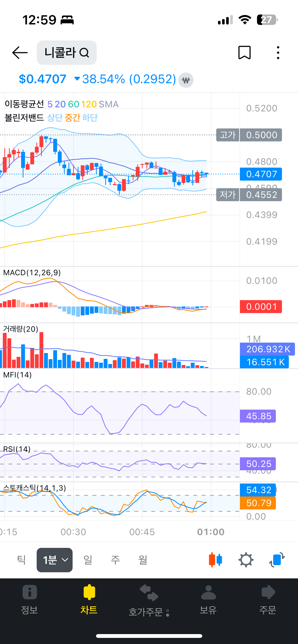Tap the MFI(14) indicator label
Screen dimensions: 298x644
18,375
